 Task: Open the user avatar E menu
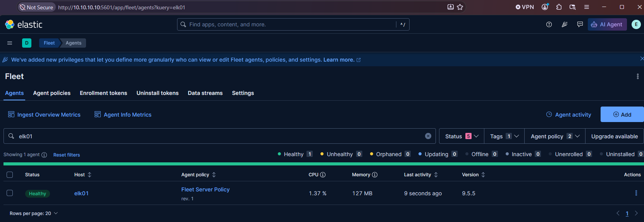636,24
